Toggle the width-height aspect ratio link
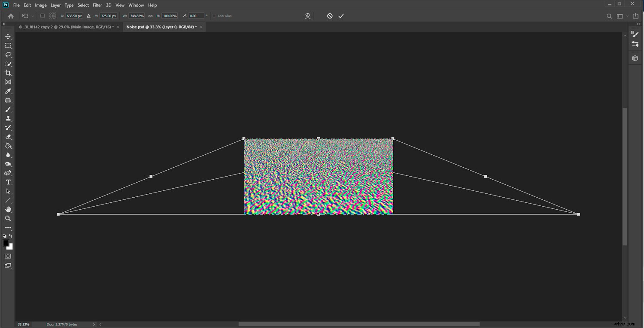The height and width of the screenshot is (328, 644). (150, 16)
